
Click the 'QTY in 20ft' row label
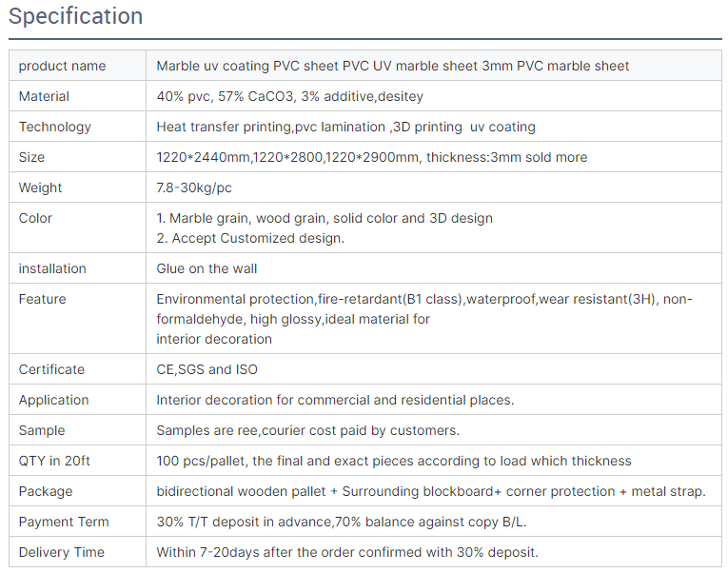coord(54,462)
